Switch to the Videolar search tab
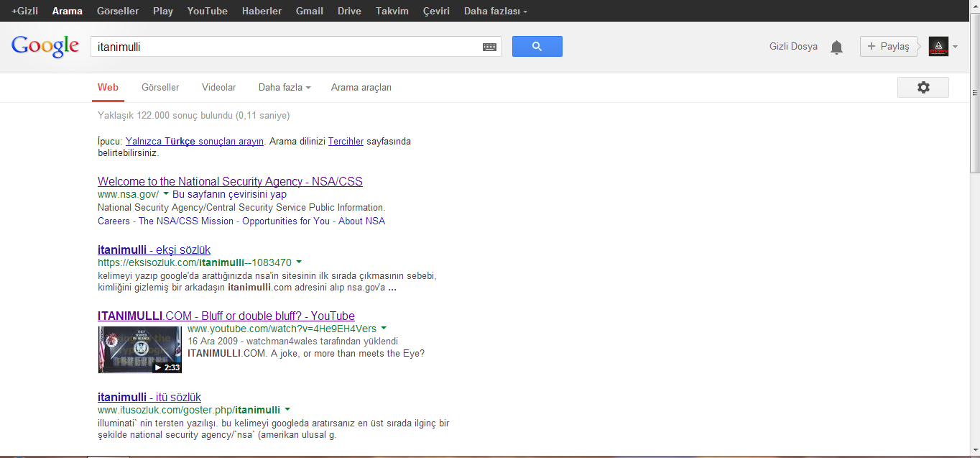 click(219, 87)
